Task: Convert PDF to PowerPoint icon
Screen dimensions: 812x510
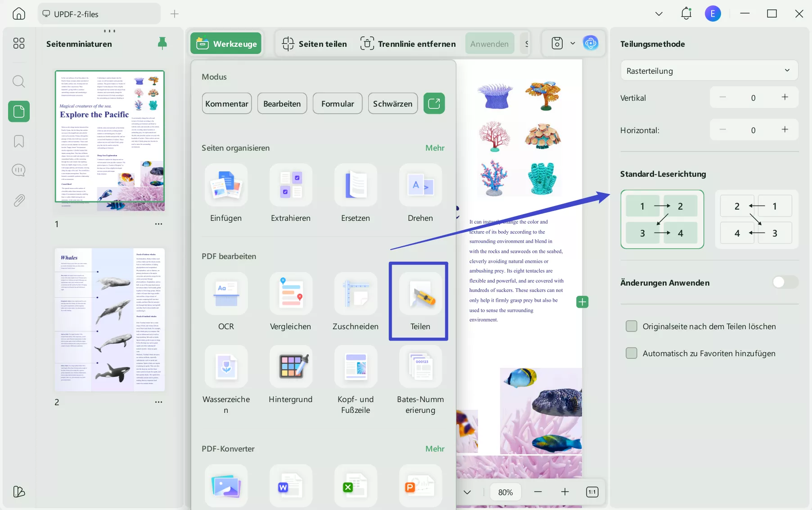Action: click(420, 486)
